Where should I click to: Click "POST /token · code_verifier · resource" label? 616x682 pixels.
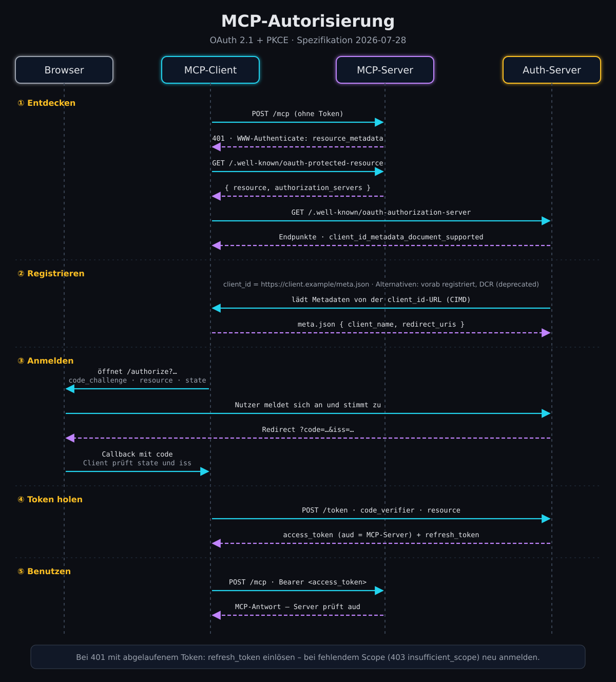[x=381, y=510]
